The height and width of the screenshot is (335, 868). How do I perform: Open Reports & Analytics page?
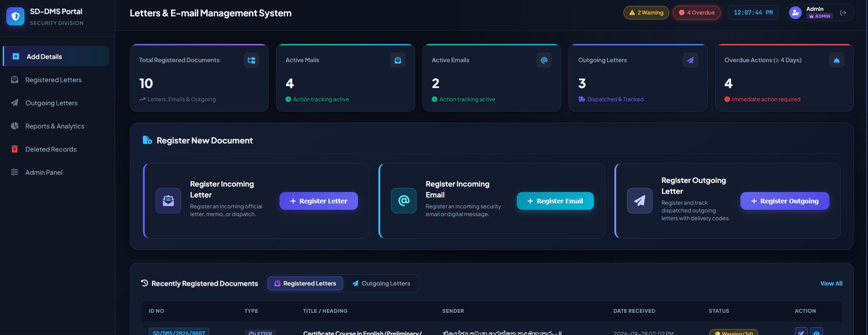tap(56, 126)
